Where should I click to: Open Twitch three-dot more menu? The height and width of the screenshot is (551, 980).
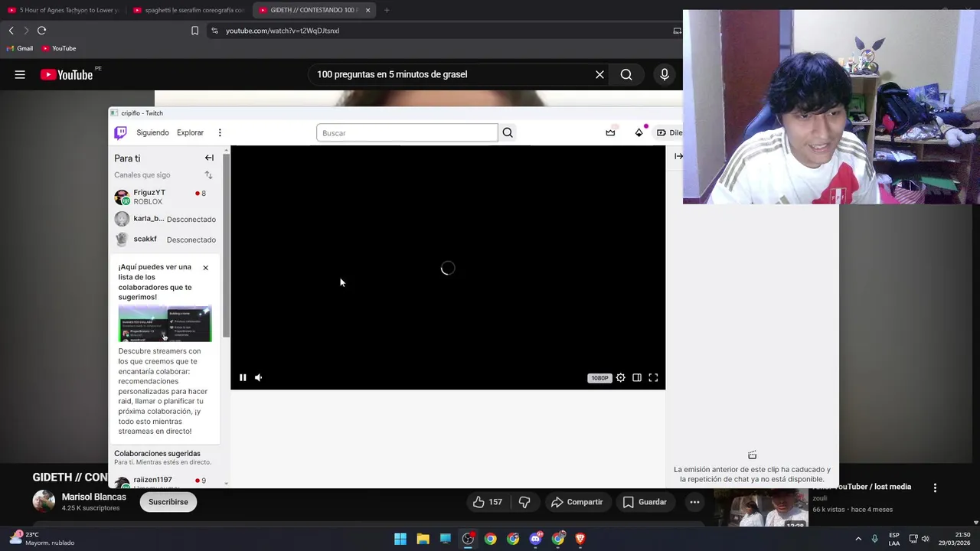220,132
